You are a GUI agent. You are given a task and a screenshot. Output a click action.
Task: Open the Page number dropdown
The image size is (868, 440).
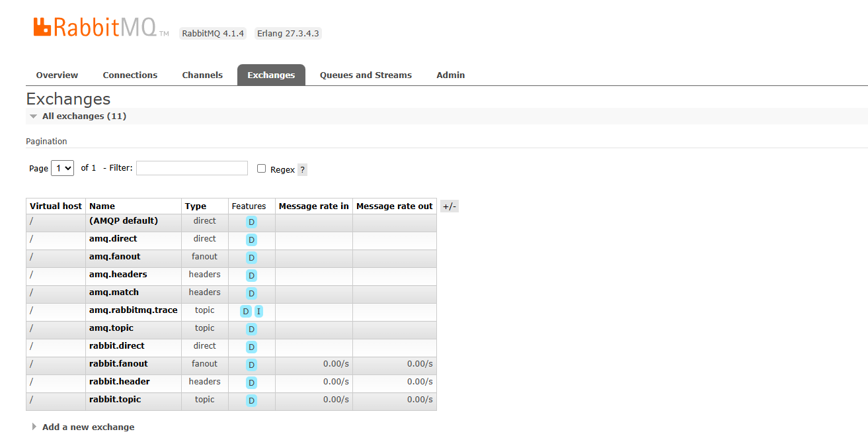tap(62, 168)
